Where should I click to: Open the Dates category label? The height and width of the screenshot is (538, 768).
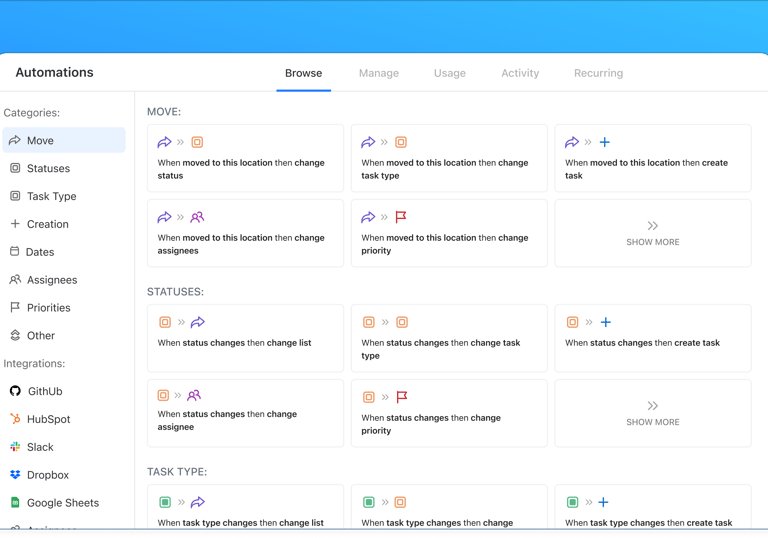[40, 252]
